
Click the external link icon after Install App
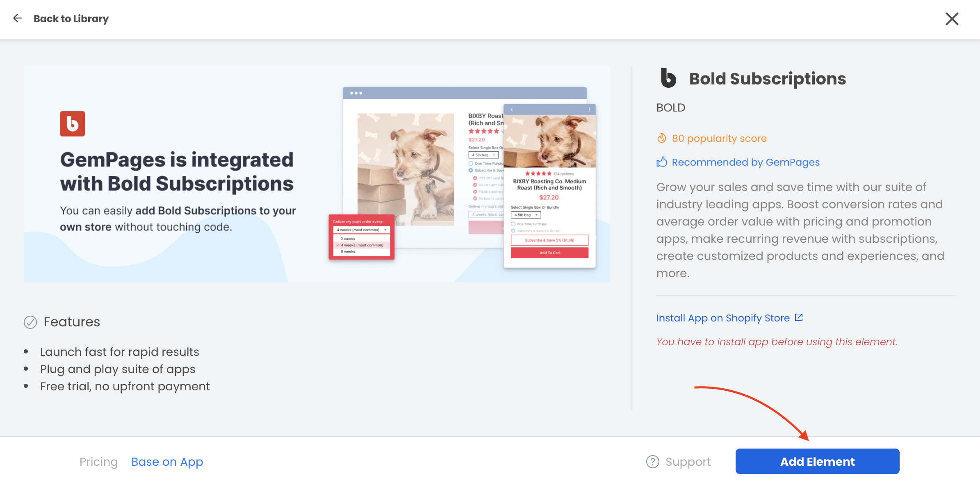(799, 317)
